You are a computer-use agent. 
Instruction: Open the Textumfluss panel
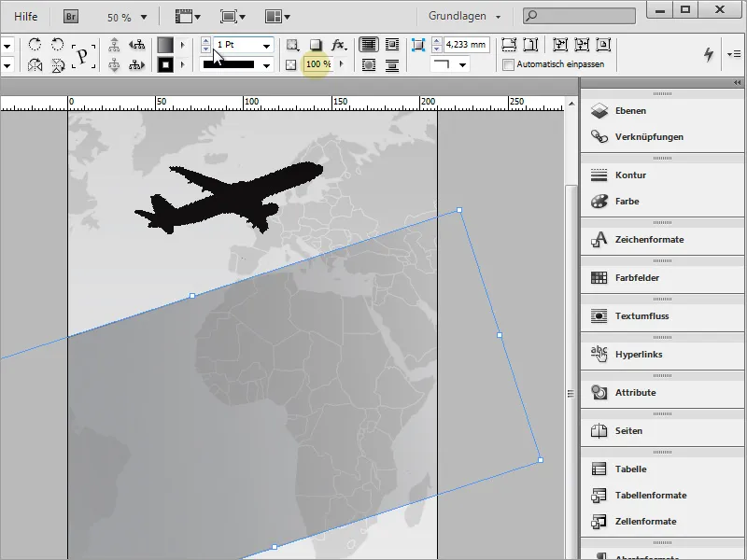point(641,316)
